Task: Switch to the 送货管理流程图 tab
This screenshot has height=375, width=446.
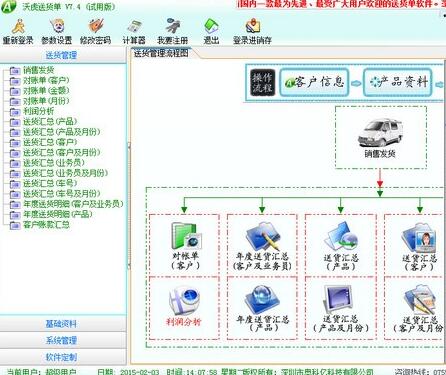Action: (x=161, y=53)
